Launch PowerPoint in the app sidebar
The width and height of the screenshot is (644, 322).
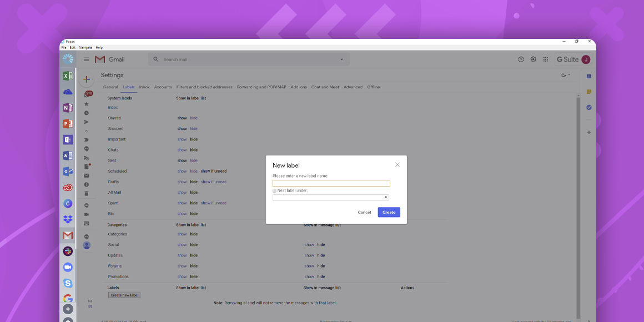(x=68, y=124)
